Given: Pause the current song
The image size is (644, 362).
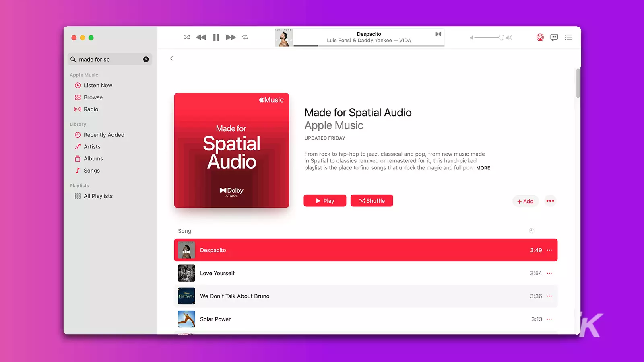Looking at the screenshot, I should [216, 37].
